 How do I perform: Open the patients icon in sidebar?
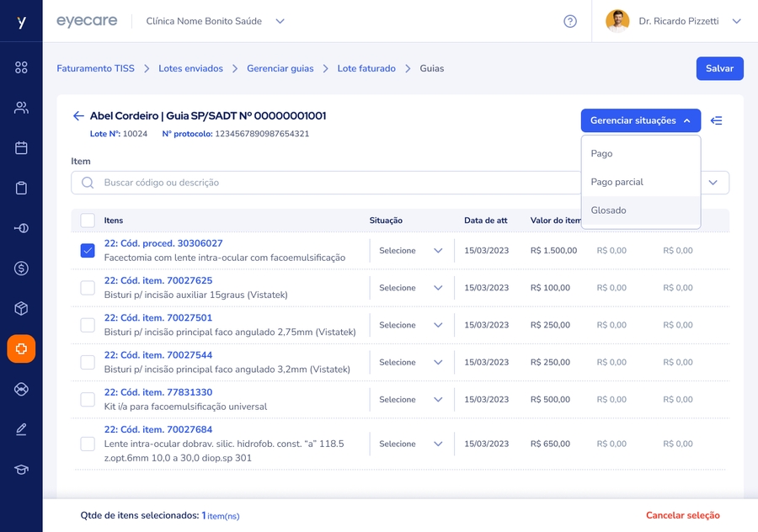tap(21, 108)
